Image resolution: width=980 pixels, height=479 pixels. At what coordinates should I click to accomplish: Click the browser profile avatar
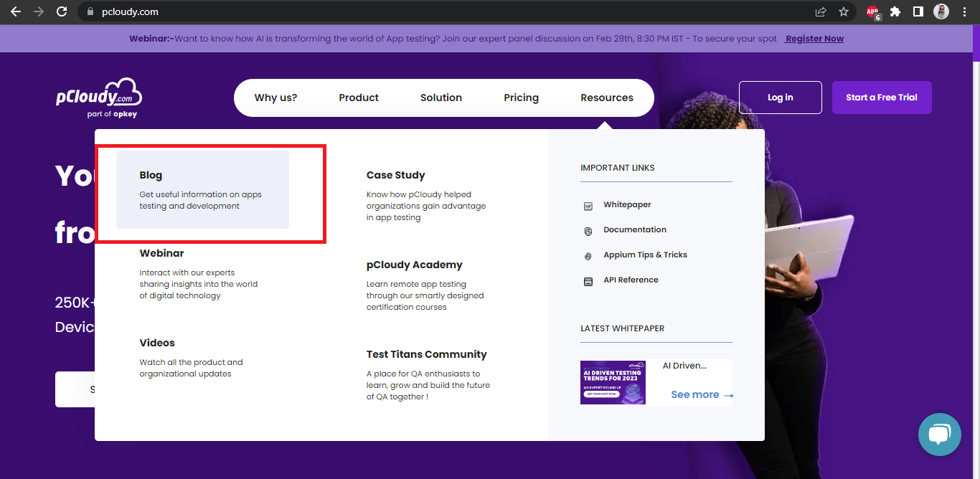(941, 11)
